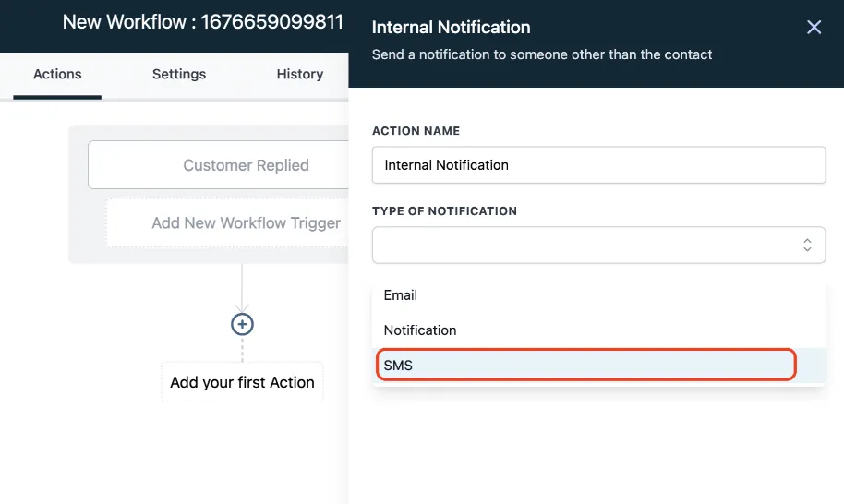Go to the History tab

click(299, 74)
